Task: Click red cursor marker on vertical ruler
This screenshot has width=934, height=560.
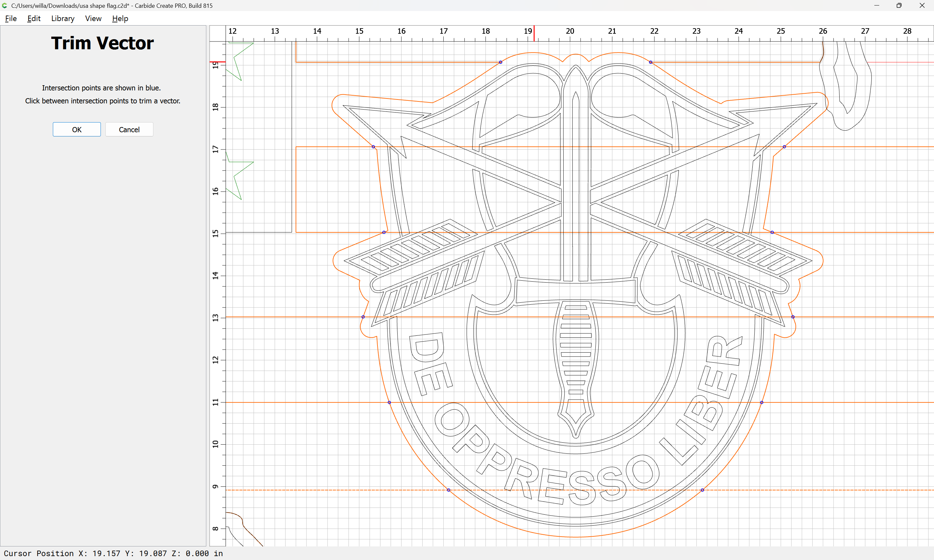Action: coord(218,62)
